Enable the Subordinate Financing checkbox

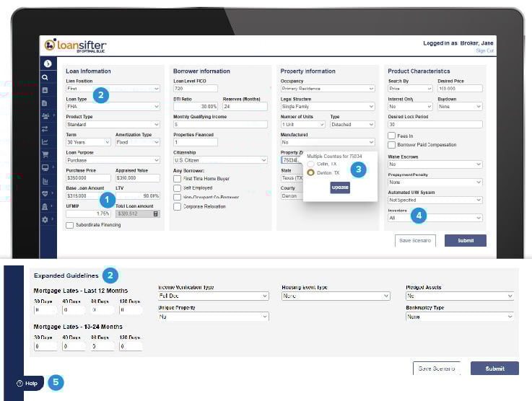point(69,225)
